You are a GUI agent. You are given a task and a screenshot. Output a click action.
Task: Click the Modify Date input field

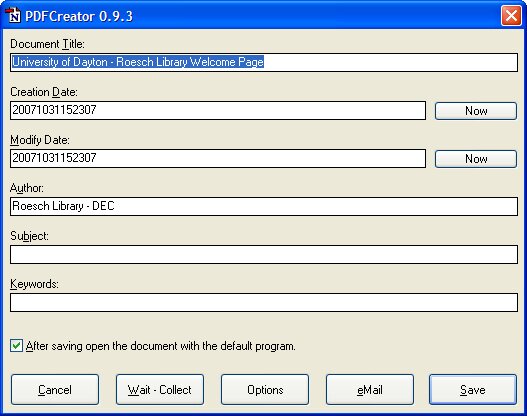[218, 158]
